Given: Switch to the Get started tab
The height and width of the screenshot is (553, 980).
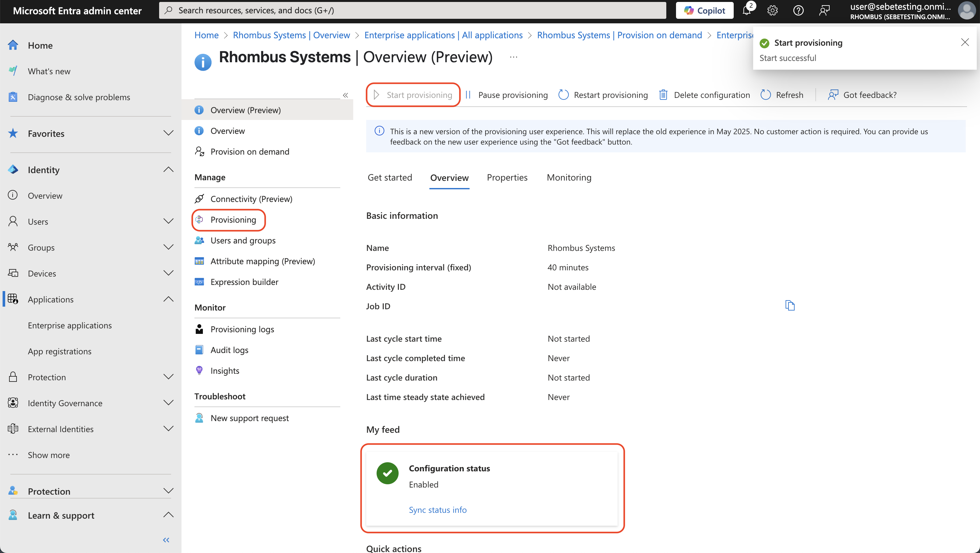Looking at the screenshot, I should 390,177.
